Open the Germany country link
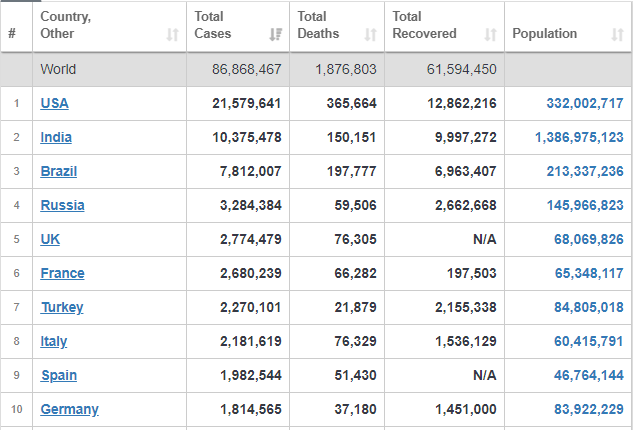This screenshot has height=430, width=634. click(69, 409)
